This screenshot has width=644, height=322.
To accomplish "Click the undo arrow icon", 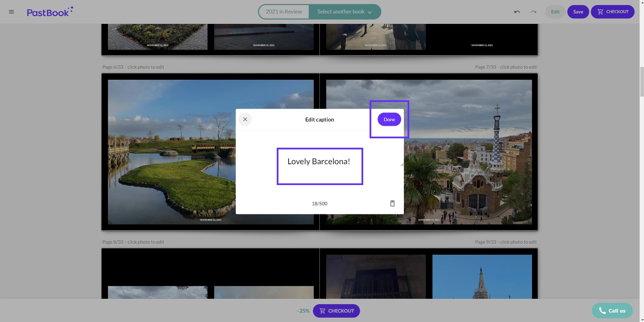I will coord(517,12).
